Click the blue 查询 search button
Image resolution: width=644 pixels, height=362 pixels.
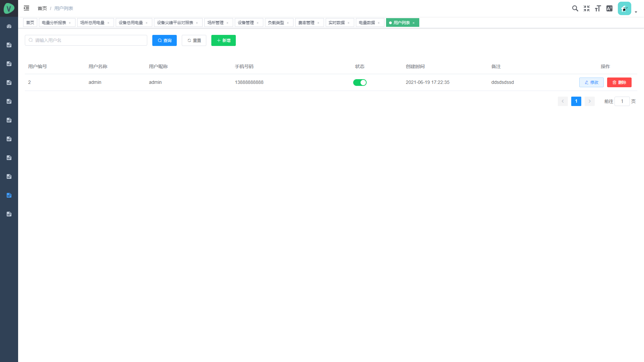click(164, 41)
